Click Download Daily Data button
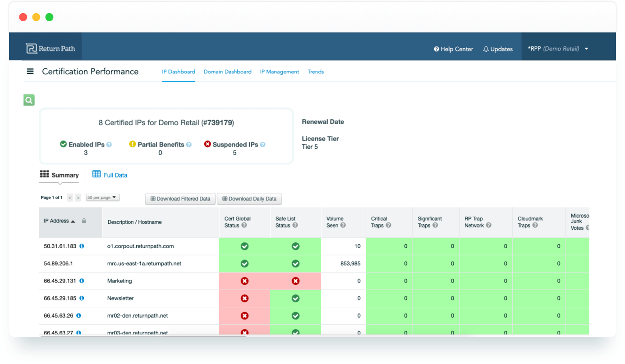 pos(249,199)
